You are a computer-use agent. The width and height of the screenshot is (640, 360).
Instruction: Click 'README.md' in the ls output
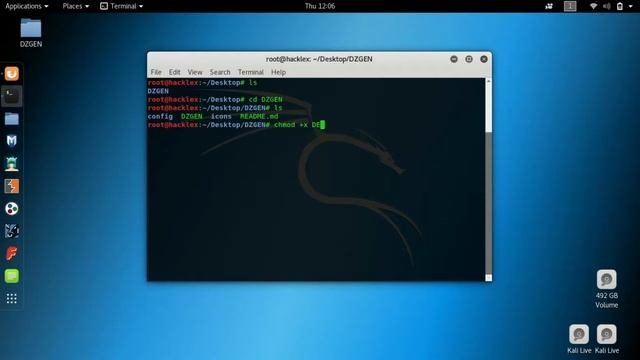(x=259, y=116)
